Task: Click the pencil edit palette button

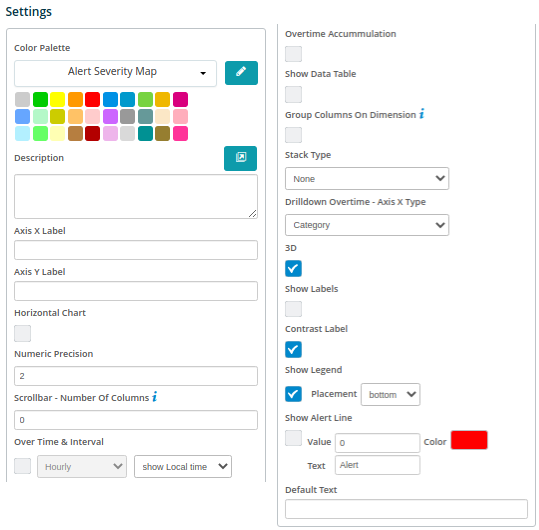Action: pos(241,73)
